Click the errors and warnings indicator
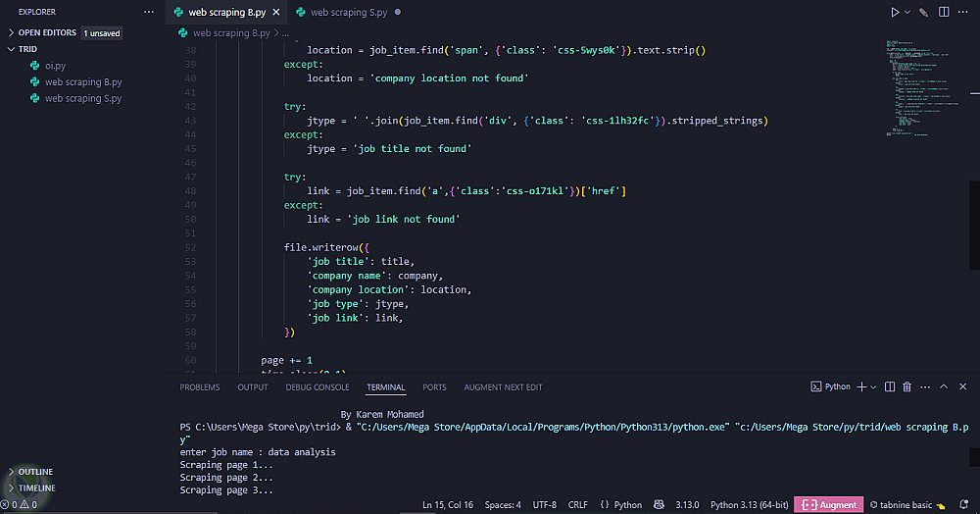 [x=19, y=505]
